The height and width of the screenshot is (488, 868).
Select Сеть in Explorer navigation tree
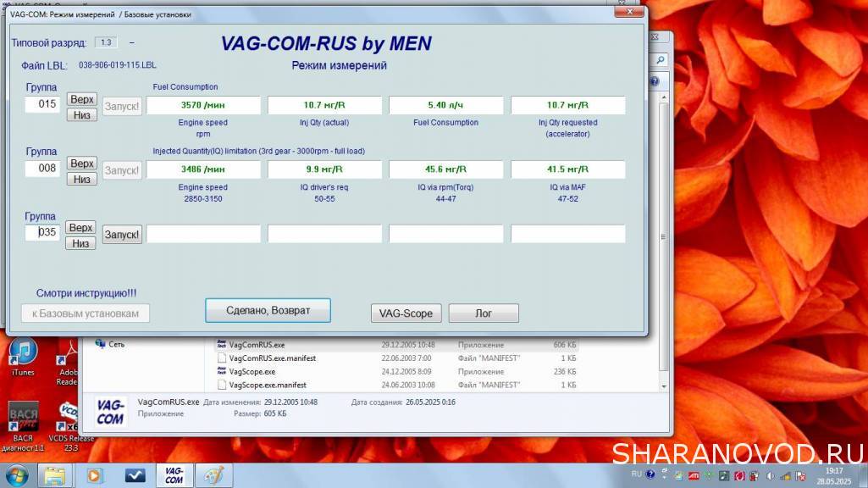[x=116, y=345]
